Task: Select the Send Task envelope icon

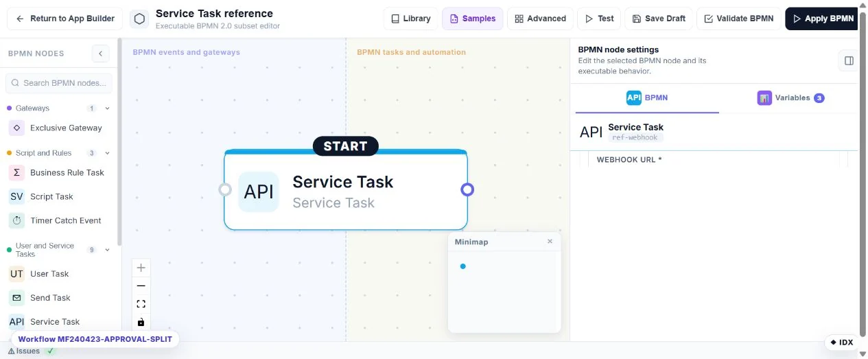Action: [x=16, y=298]
